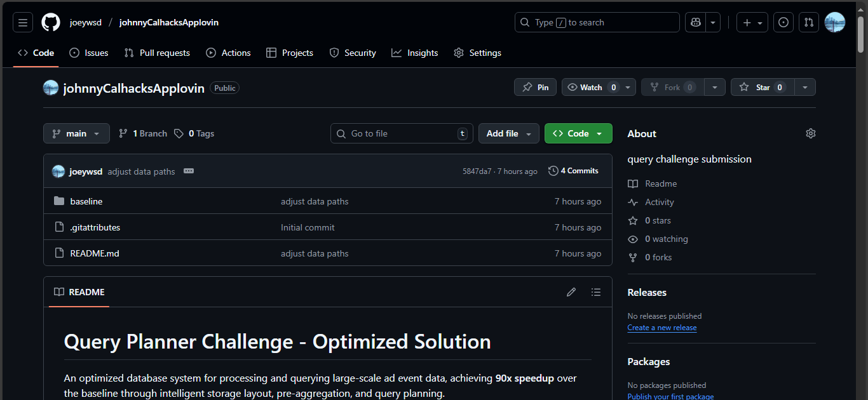Open the Copilot dropdown arrow
The image size is (868, 400).
(x=713, y=22)
